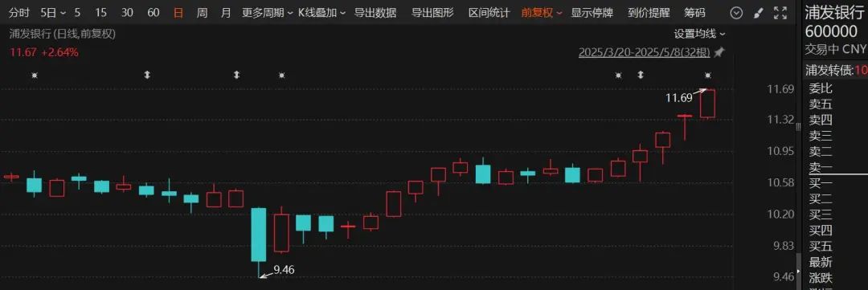The image size is (868, 290).
Task: Click the 2025/3/20-2025/5/8(32根) date range link
Action: coord(645,52)
